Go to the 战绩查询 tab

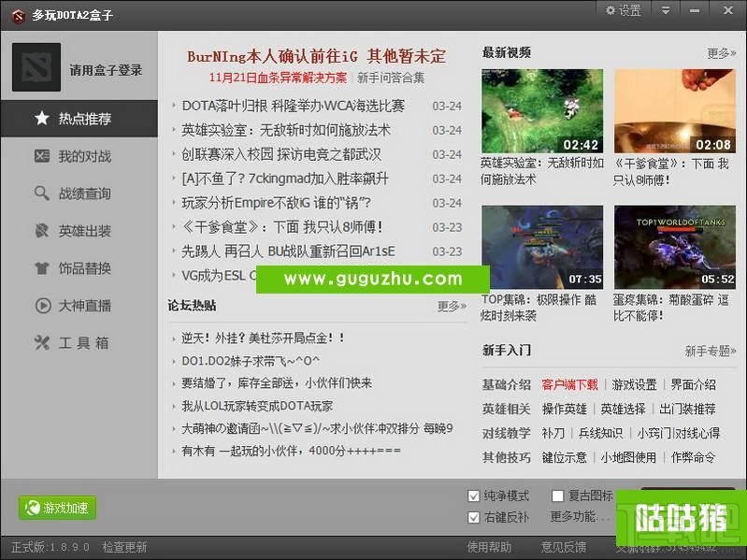(x=79, y=194)
